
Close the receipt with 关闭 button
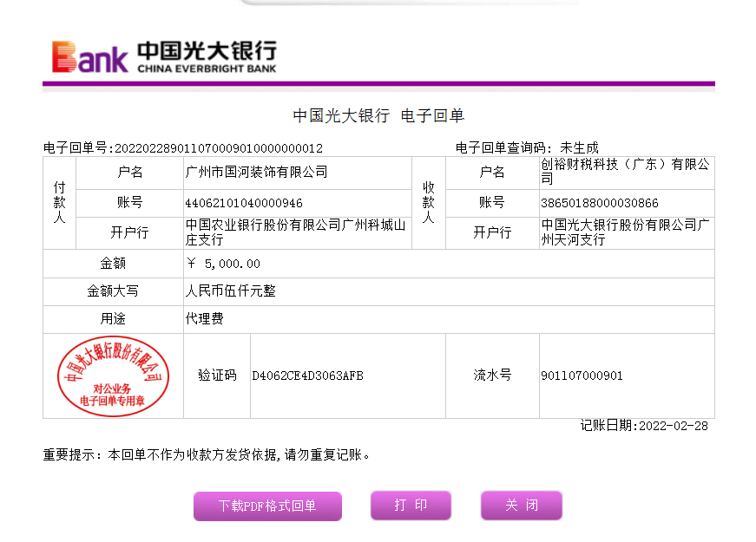(x=521, y=506)
